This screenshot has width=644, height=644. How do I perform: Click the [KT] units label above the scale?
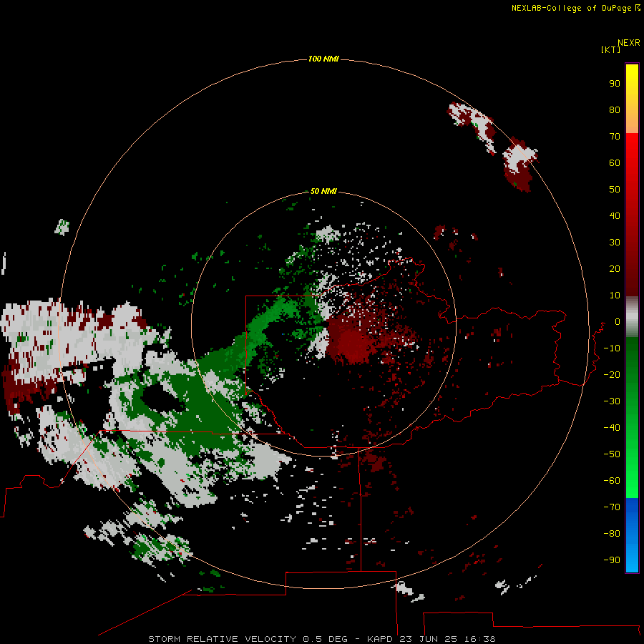(x=611, y=49)
